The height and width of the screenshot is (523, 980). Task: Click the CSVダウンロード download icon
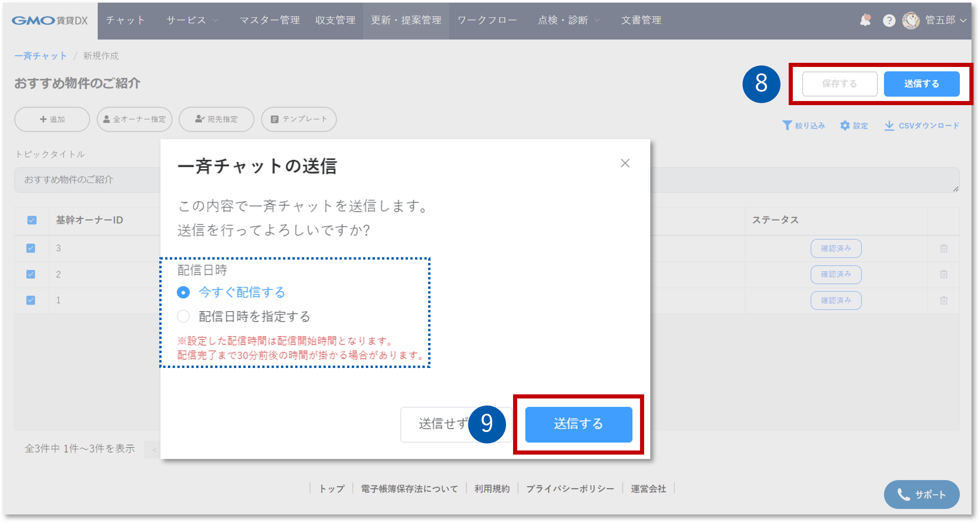(889, 125)
